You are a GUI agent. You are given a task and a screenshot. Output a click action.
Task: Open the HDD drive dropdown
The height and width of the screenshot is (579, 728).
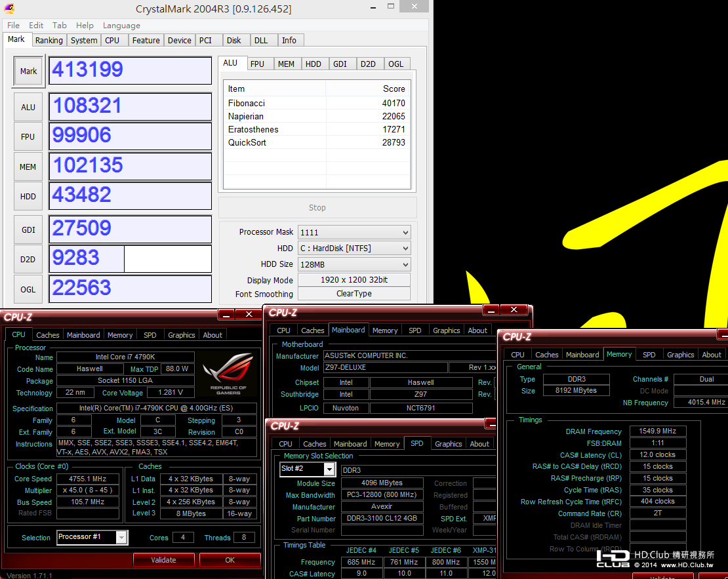point(354,249)
